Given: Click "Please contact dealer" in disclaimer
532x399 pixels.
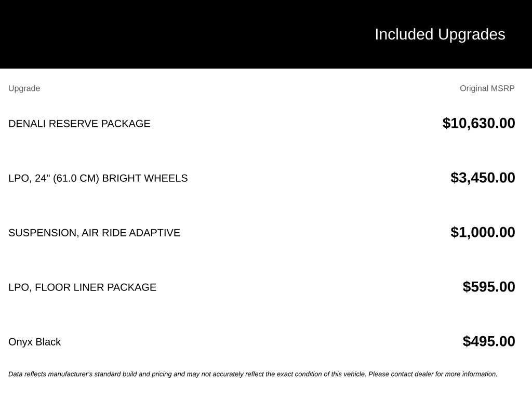Looking at the screenshot, I should (401, 374).
